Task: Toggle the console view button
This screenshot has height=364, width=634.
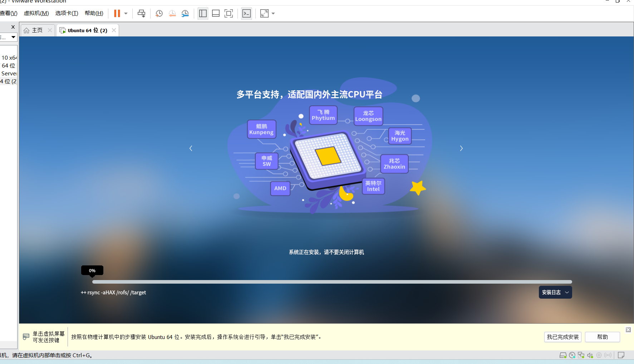Action: tap(246, 14)
